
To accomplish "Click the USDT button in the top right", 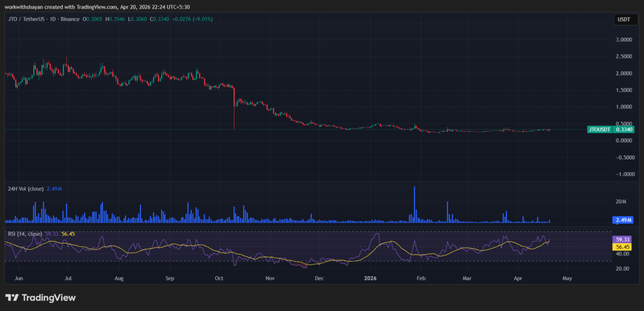I will [x=624, y=19].
